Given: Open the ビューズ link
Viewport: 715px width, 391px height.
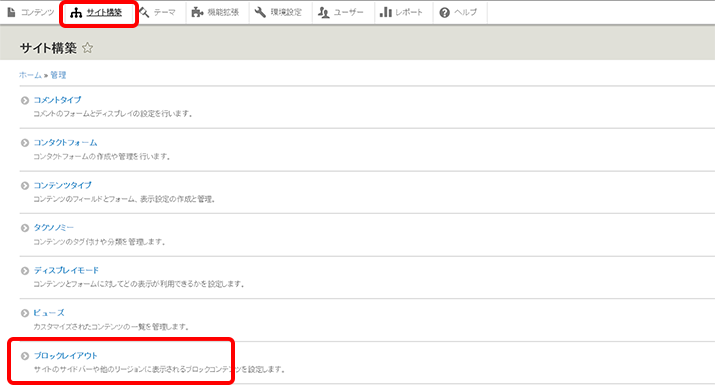Looking at the screenshot, I should point(49,313).
